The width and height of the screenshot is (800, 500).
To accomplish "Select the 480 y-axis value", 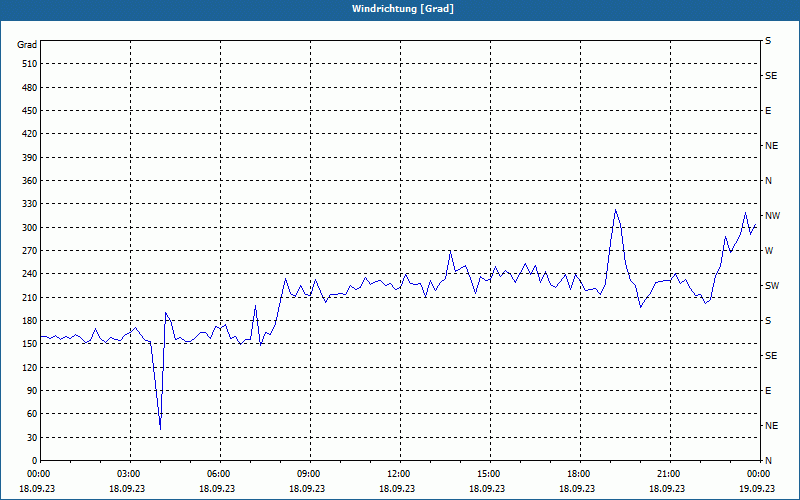I will coord(30,87).
